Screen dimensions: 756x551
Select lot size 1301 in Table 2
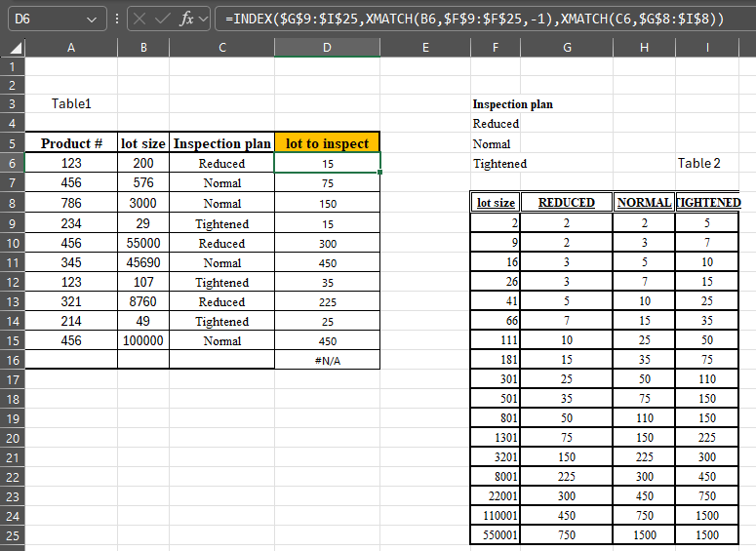(496, 437)
